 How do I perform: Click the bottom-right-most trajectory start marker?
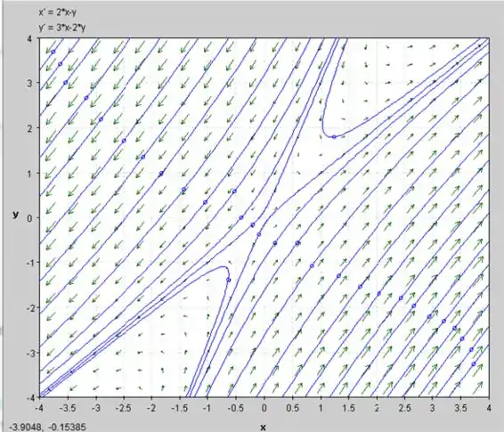click(474, 363)
